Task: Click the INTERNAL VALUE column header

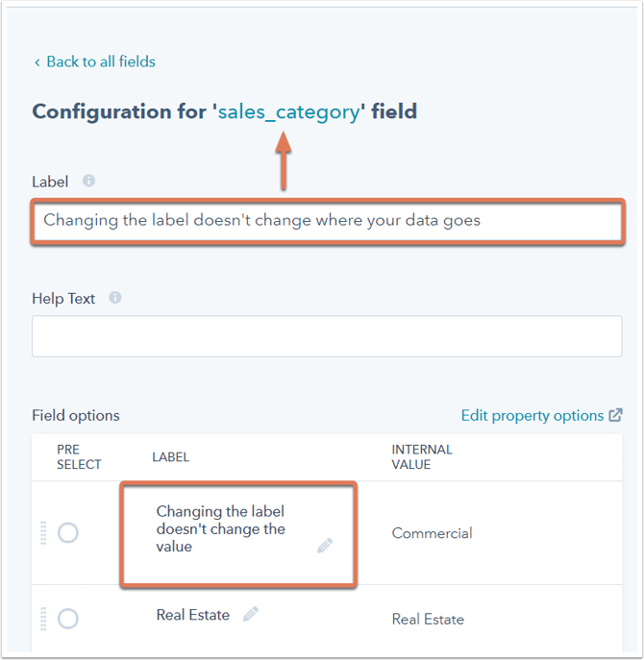Action: (x=422, y=457)
